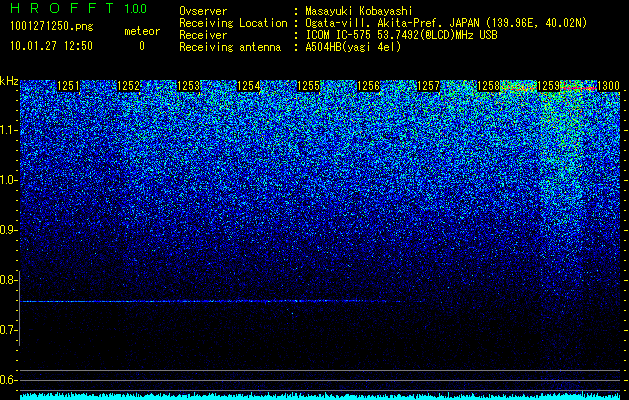Image resolution: width=629 pixels, height=400 pixels.
Task: Click the Receiving antenna field label
Action: point(230,47)
